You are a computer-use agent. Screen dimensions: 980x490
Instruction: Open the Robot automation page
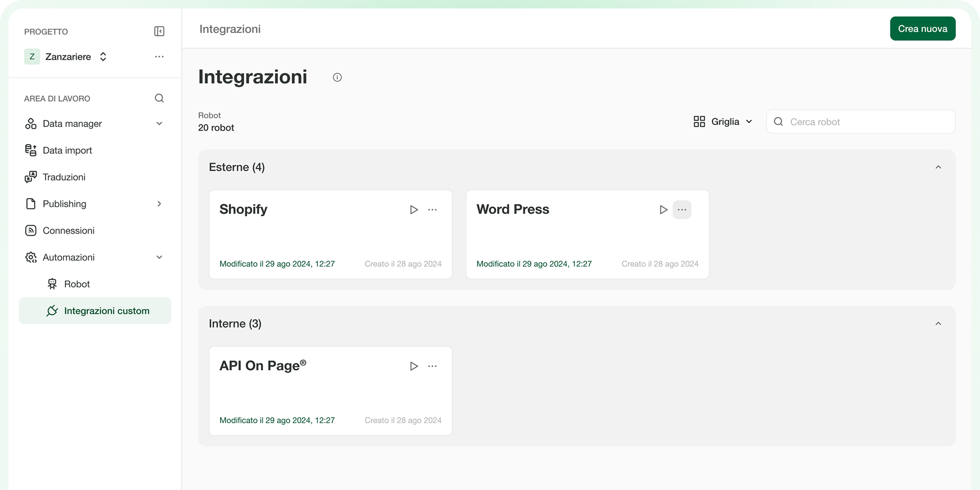[77, 284]
